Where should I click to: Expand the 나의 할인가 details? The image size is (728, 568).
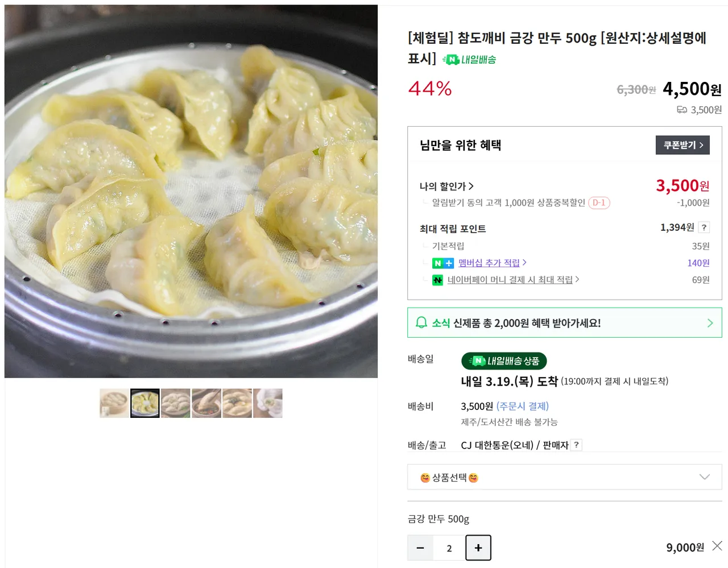point(446,186)
